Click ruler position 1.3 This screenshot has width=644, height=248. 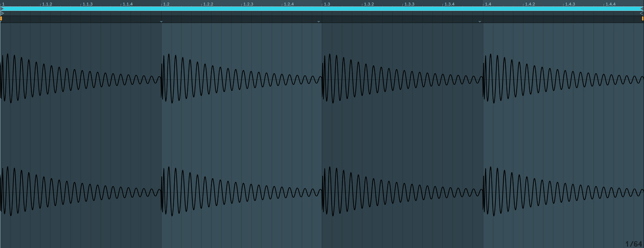point(327,4)
